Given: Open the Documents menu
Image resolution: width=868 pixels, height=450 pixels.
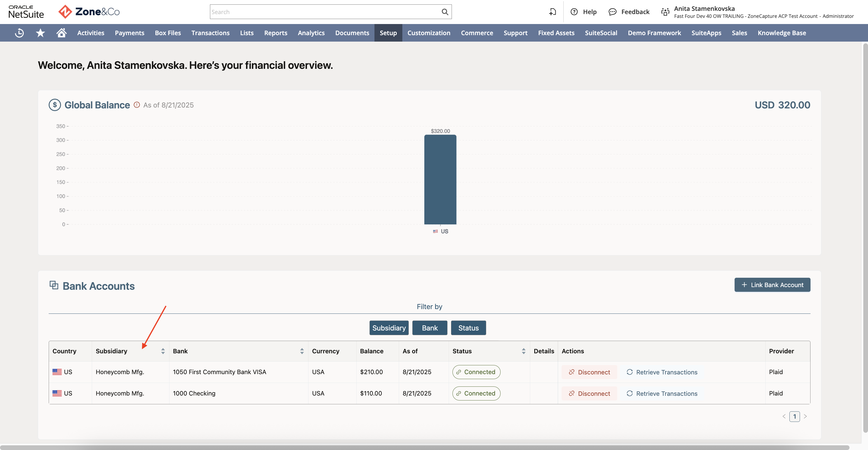Looking at the screenshot, I should [x=352, y=33].
